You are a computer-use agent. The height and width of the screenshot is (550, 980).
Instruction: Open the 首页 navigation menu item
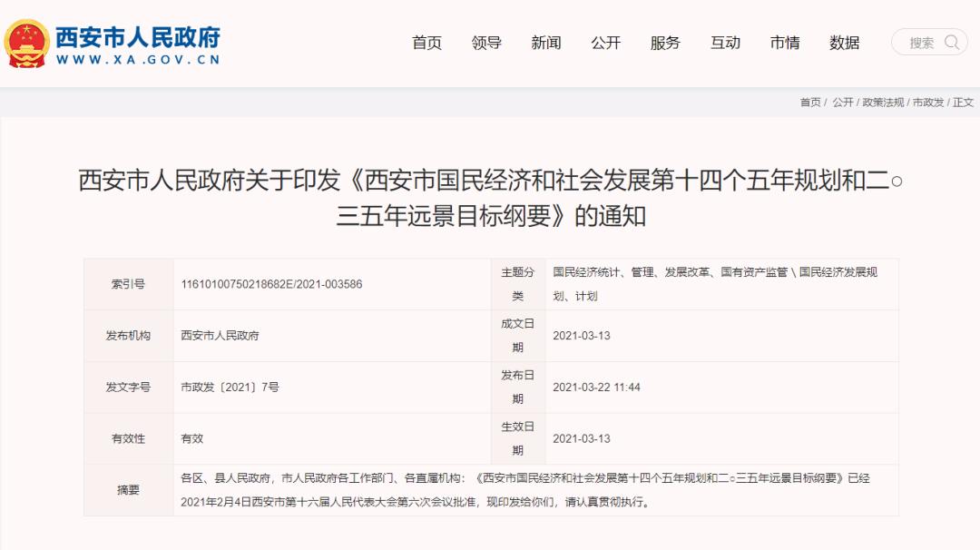426,42
